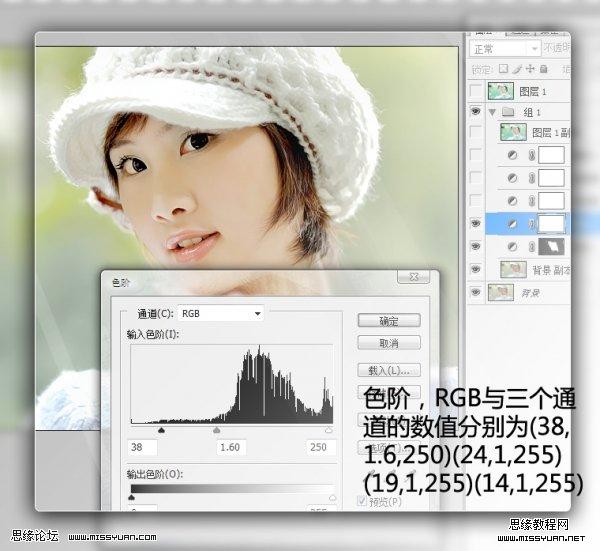The image size is (600, 551).
Task: Show the 图层 1 layer via visibility box
Action: pos(476,91)
